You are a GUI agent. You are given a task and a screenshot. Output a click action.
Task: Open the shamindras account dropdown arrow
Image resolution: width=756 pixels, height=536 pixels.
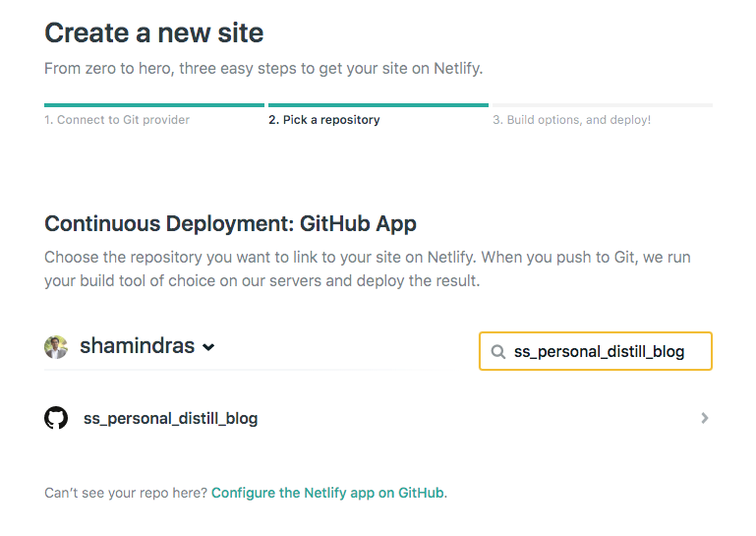pyautogui.click(x=208, y=347)
